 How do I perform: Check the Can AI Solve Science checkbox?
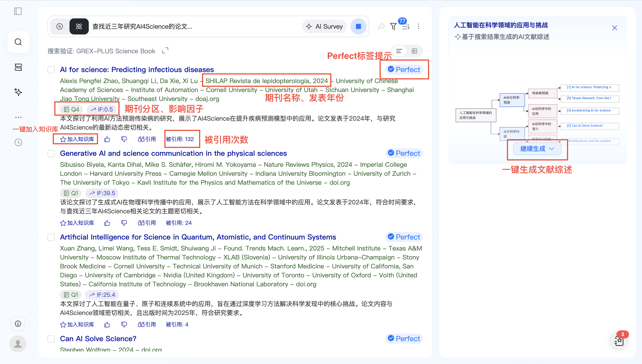51,339
